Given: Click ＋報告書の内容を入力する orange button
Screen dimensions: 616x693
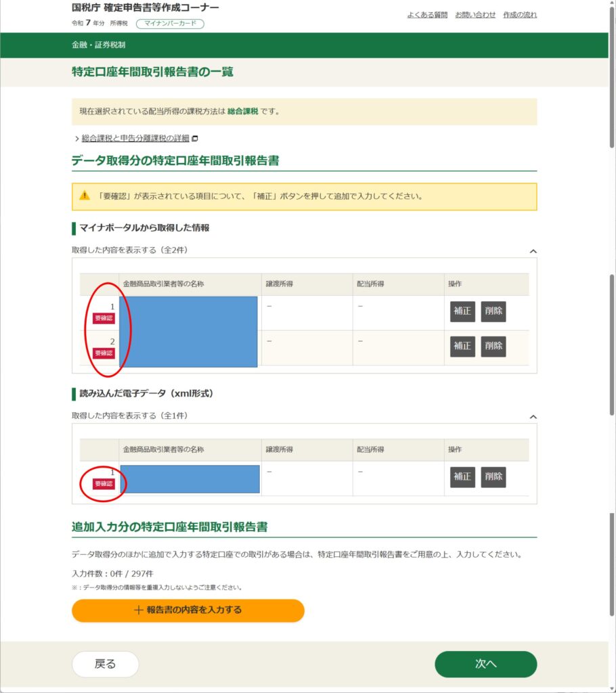Looking at the screenshot, I should 188,610.
